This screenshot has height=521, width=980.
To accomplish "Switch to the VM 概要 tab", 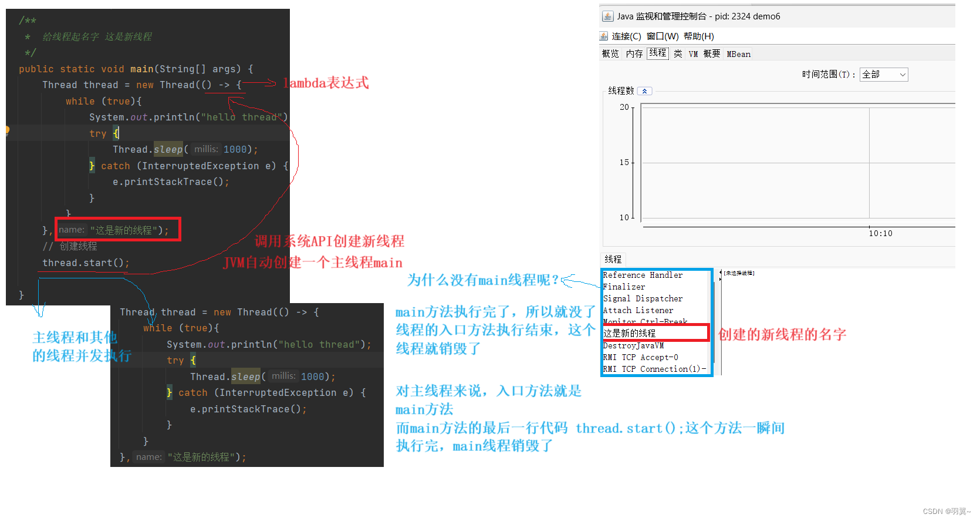I will click(x=704, y=54).
